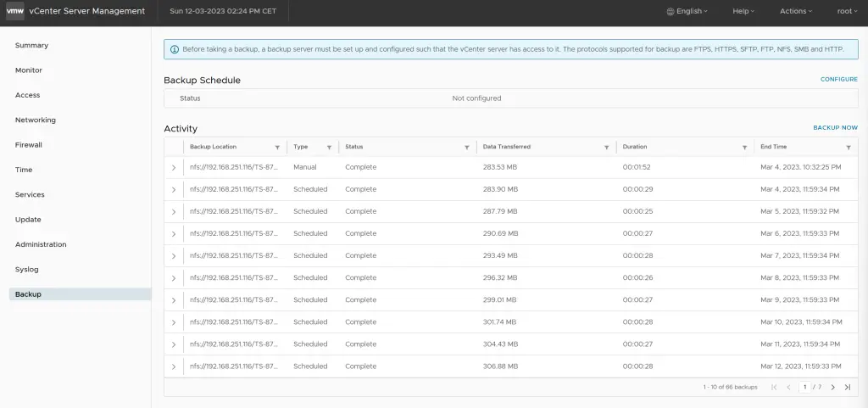Click the page number input field

[805, 387]
